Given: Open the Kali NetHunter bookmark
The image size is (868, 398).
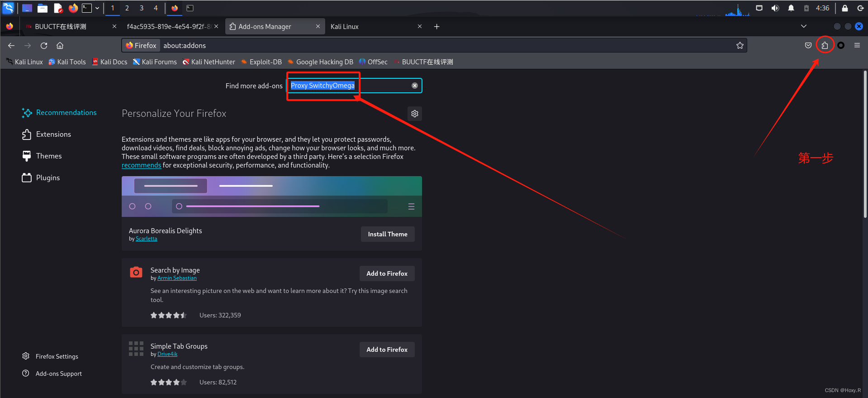Looking at the screenshot, I should pos(209,62).
